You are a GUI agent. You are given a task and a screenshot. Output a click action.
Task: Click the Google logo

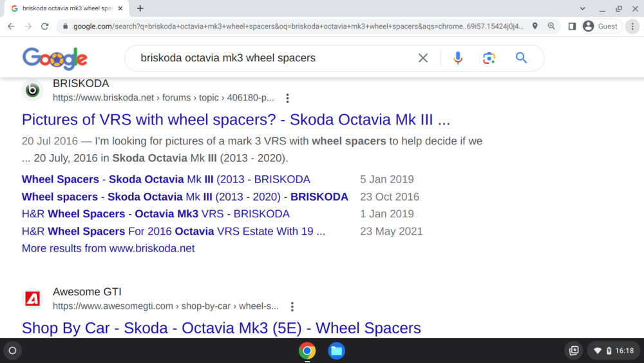click(55, 59)
